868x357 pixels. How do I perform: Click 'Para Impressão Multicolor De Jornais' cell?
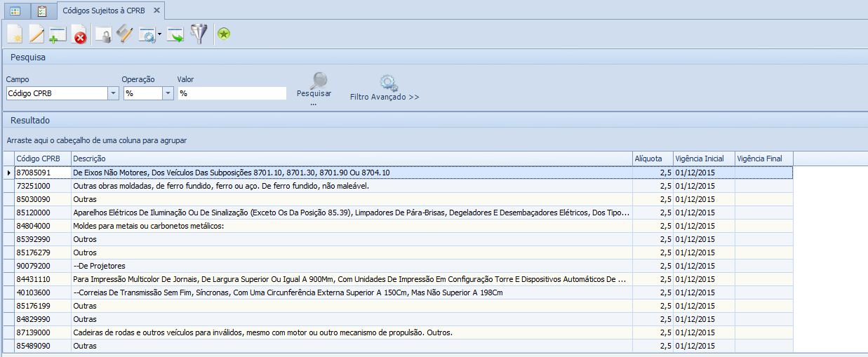click(352, 278)
